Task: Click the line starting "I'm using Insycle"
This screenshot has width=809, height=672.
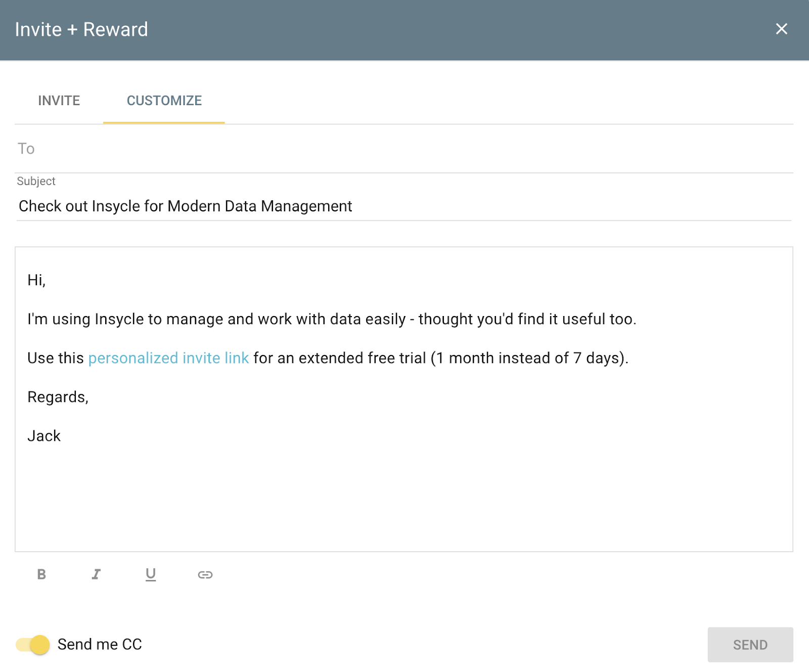Action: tap(332, 319)
